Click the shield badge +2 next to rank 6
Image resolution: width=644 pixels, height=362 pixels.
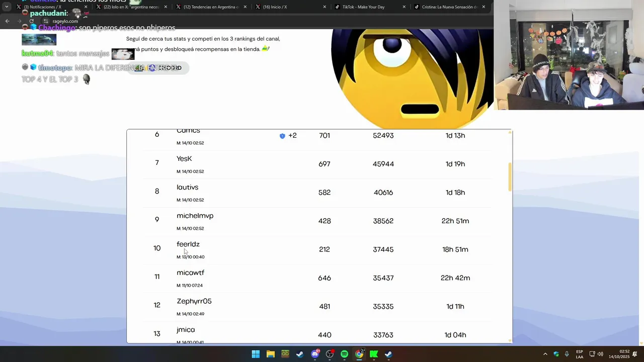click(x=288, y=136)
